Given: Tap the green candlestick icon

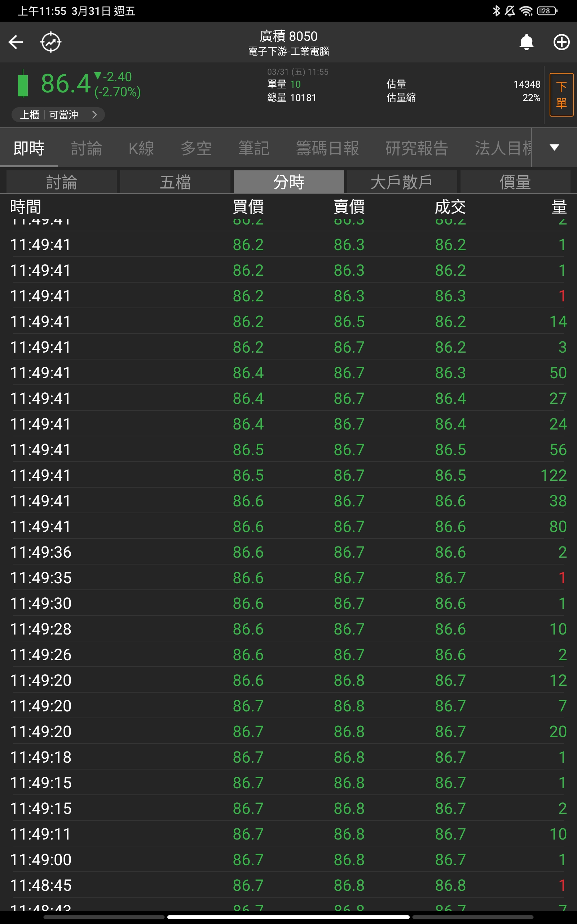Looking at the screenshot, I should 23,84.
